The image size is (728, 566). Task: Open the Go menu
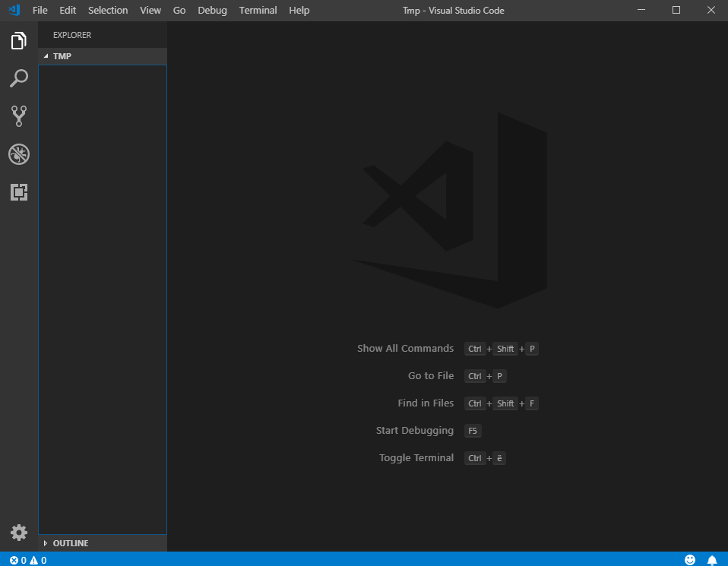[x=179, y=10]
